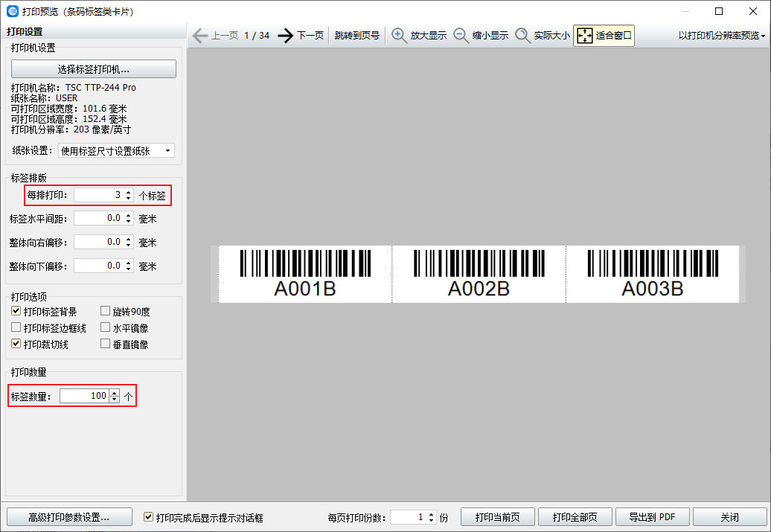This screenshot has width=771, height=532.
Task: Click the 打印机分辨率: 203 像素/英寸 text
Action: coord(71,129)
